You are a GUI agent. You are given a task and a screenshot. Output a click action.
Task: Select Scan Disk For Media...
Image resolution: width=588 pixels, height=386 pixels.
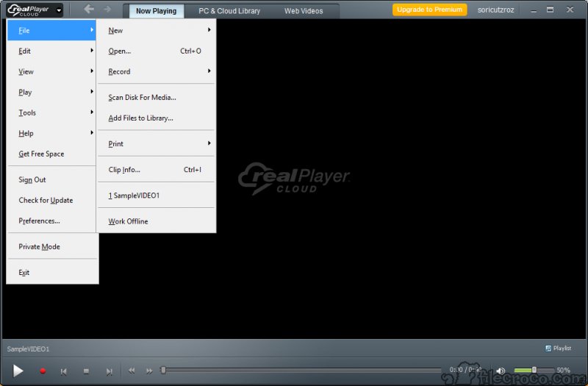157,98
